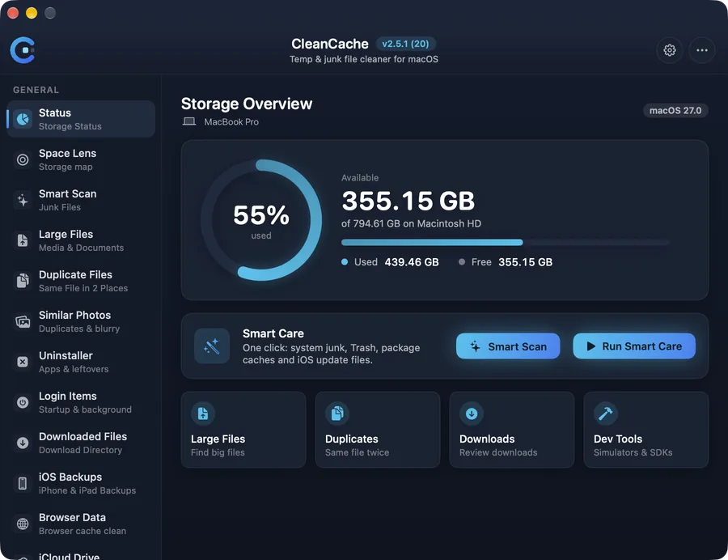This screenshot has width=728, height=560.
Task: Open Browser Data cache clean section
Action: [x=81, y=524]
